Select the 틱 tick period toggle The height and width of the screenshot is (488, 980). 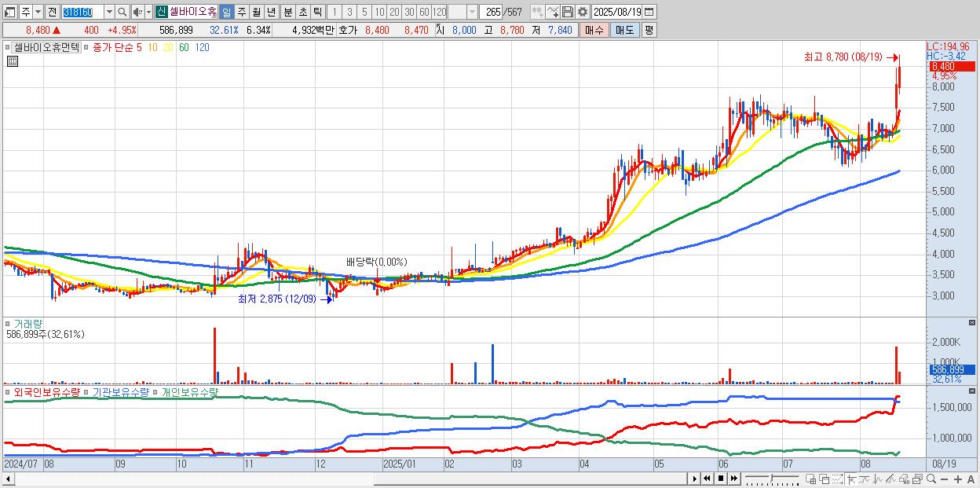point(317,12)
